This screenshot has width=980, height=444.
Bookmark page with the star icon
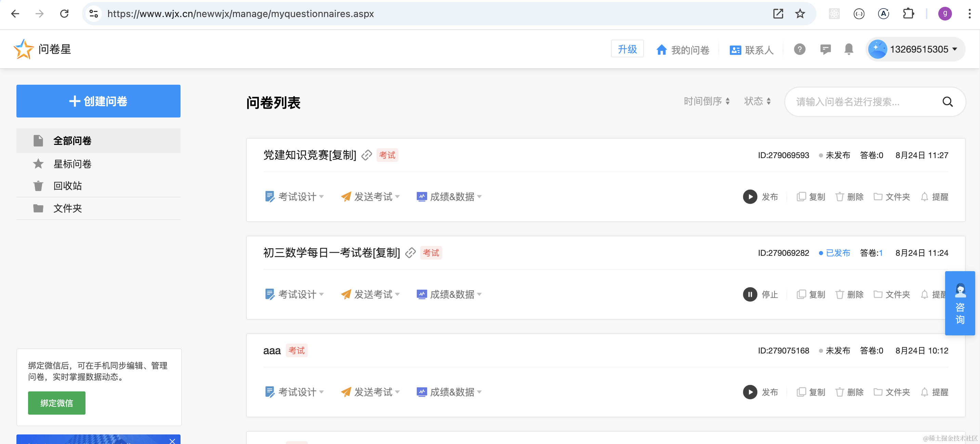800,14
